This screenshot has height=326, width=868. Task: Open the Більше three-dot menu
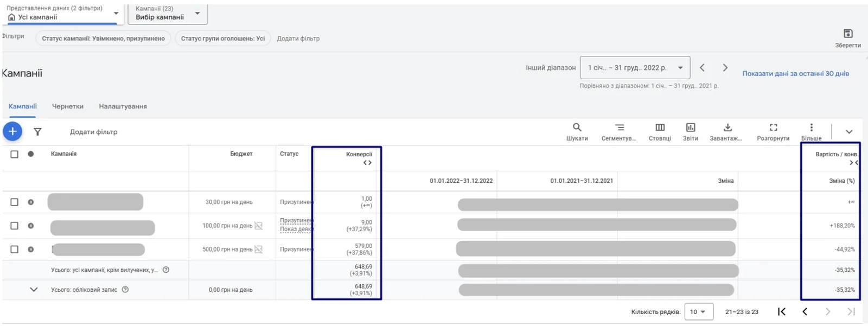point(812,131)
